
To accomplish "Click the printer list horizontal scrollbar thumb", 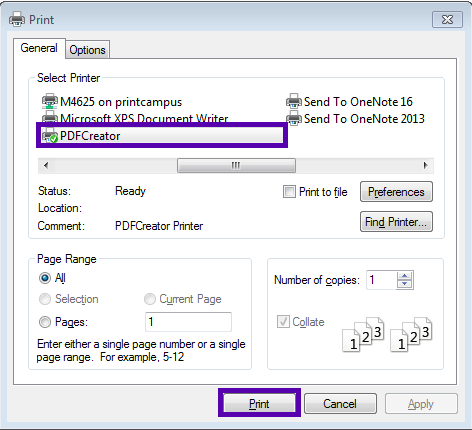I will (236, 165).
